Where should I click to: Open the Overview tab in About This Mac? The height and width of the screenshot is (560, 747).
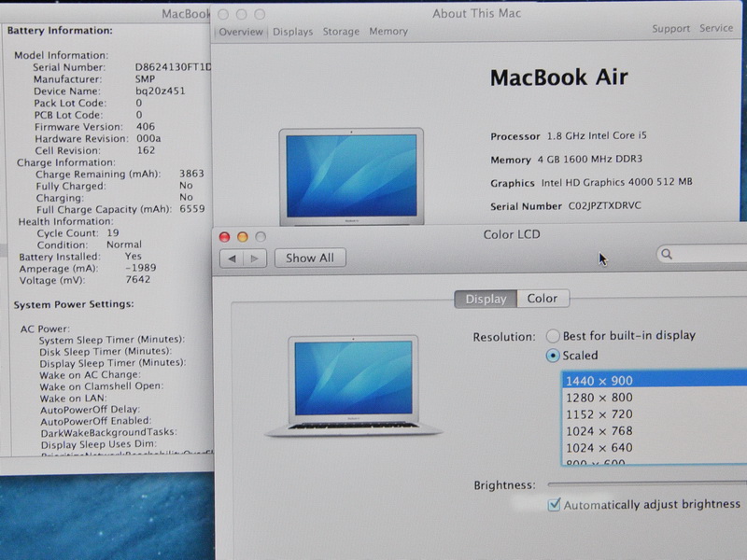coord(241,32)
